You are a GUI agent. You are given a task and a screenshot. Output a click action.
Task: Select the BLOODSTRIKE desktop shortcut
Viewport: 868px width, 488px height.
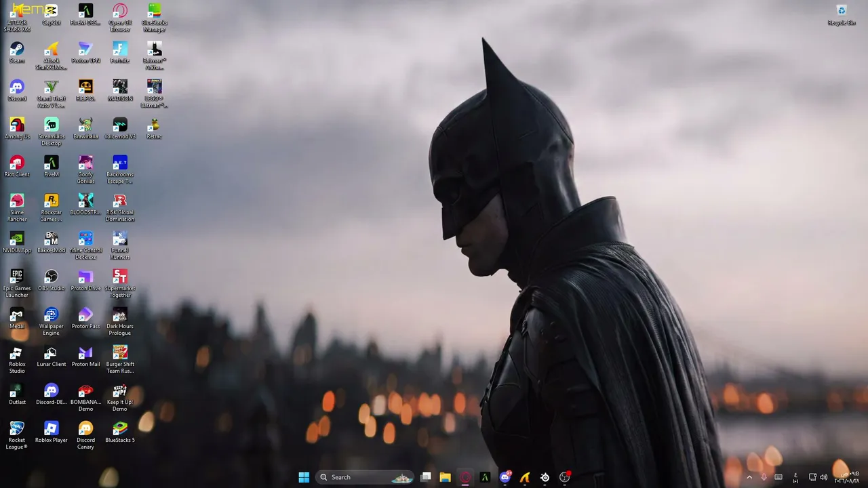tap(85, 205)
